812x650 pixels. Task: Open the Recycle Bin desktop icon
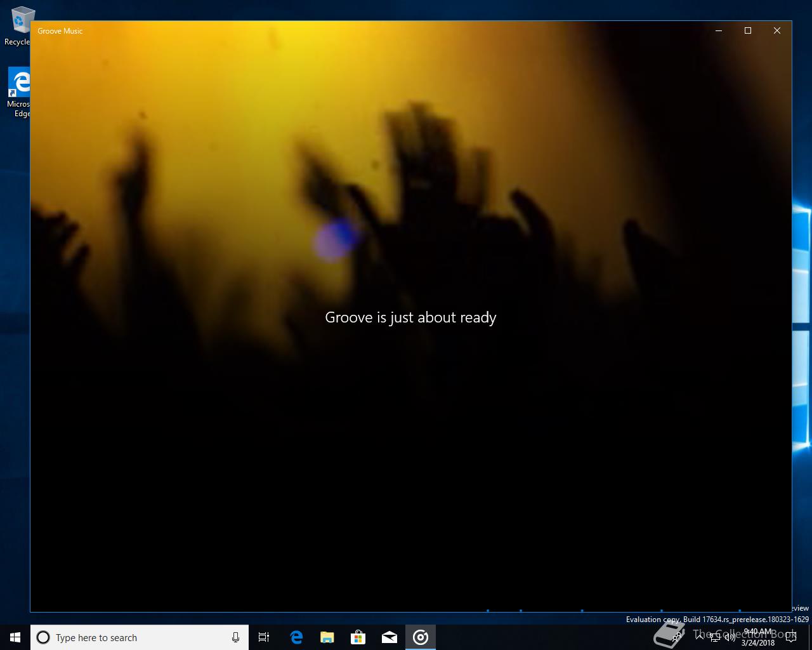(x=19, y=27)
